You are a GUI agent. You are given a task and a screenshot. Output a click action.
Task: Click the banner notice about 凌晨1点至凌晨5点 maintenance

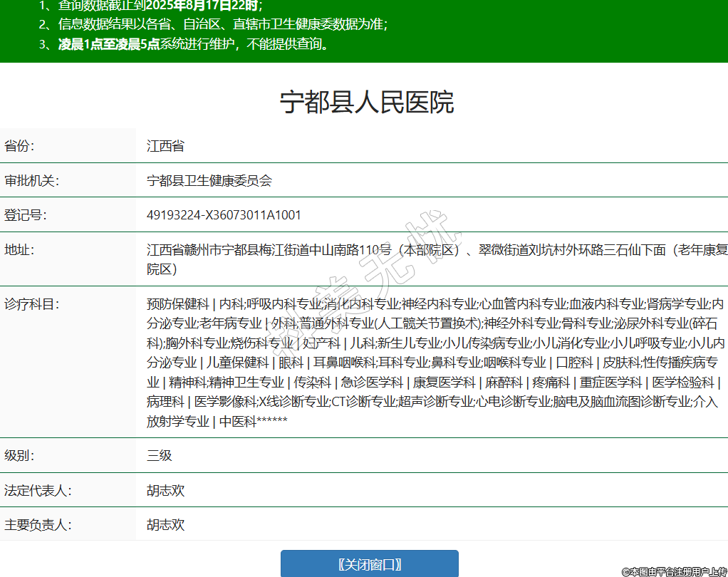tap(192, 44)
